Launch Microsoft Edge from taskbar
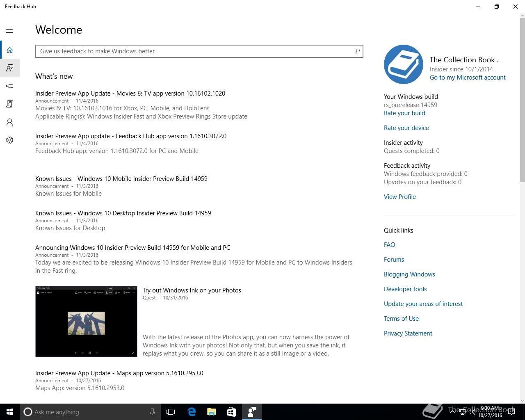This screenshot has height=420, width=525. tap(192, 412)
